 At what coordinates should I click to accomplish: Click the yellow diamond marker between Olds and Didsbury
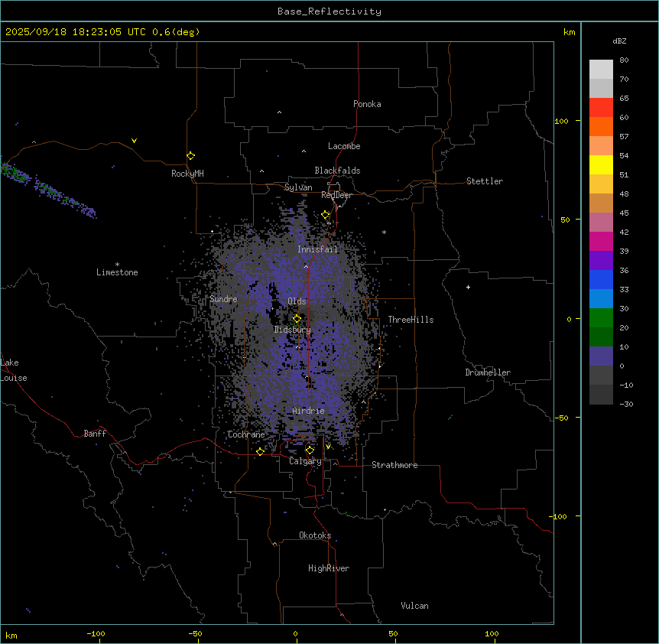tap(297, 318)
